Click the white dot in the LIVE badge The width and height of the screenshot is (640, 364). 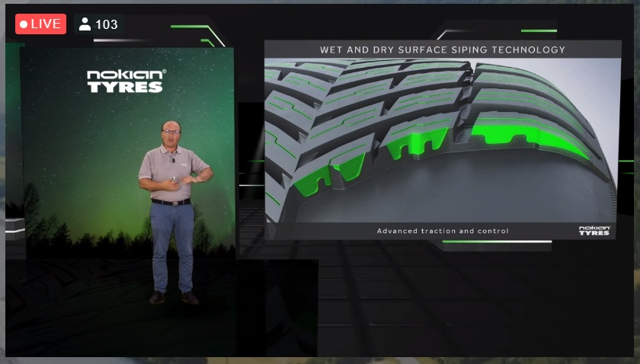pos(24,24)
